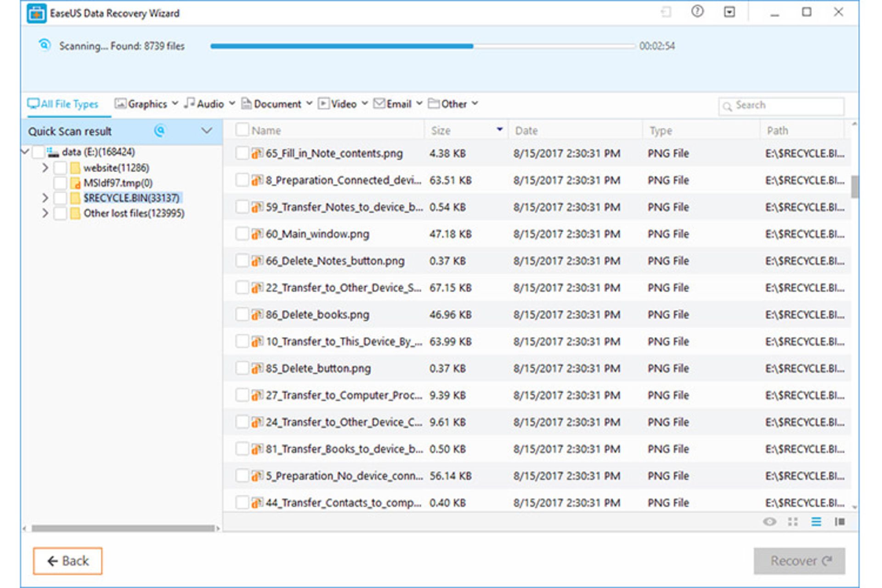Click file icon of 22_Transfer_to_Other_Device_S...

[x=257, y=288]
